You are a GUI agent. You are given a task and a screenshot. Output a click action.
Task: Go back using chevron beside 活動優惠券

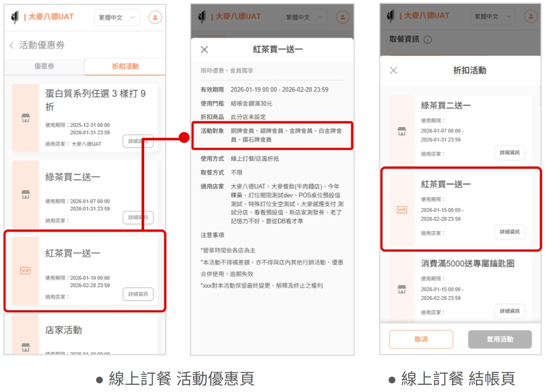(x=11, y=45)
